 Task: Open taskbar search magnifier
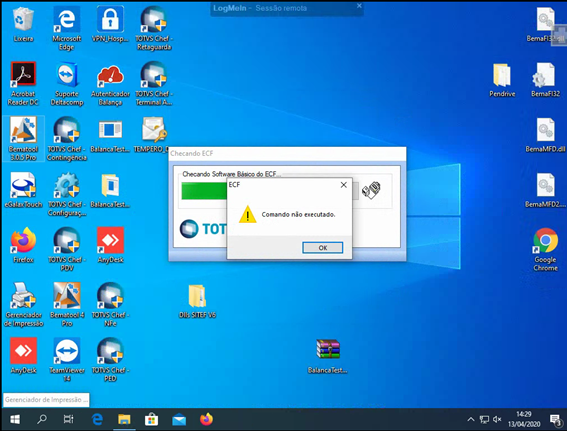coord(42,419)
